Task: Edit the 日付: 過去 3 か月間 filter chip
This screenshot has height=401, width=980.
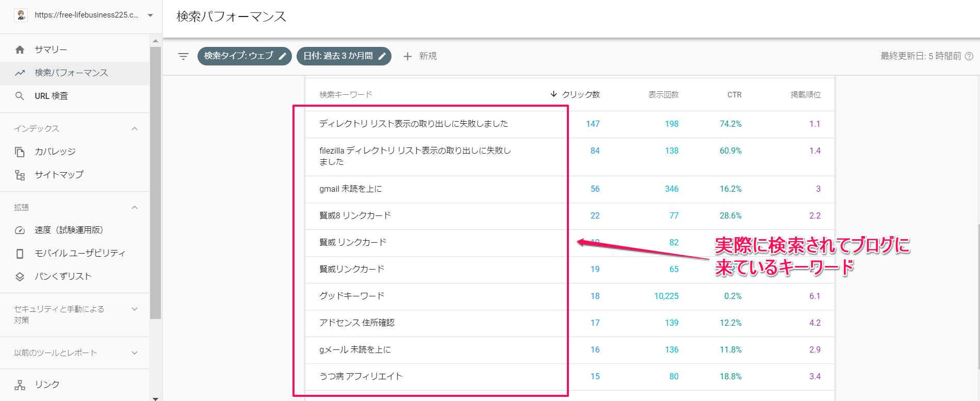Action: [344, 56]
